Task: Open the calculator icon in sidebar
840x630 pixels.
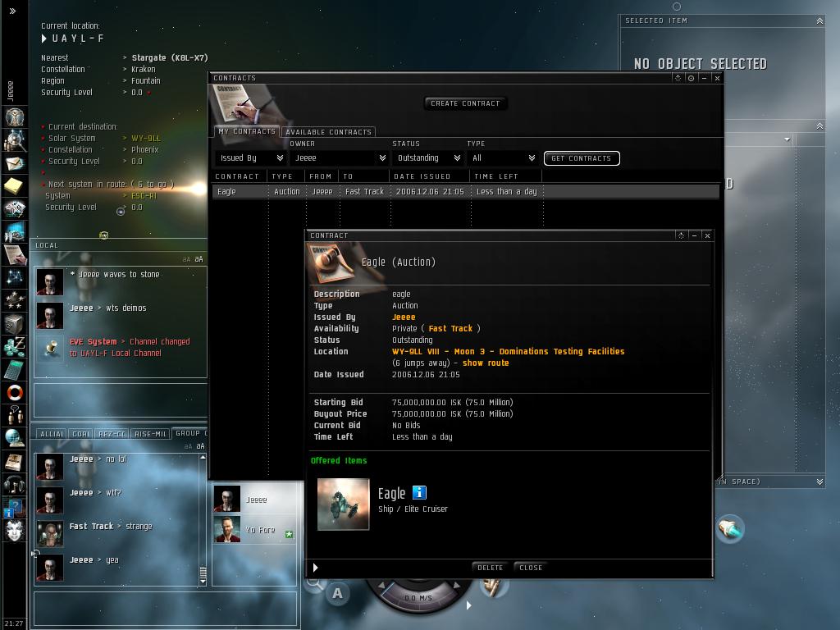Action: click(15, 370)
